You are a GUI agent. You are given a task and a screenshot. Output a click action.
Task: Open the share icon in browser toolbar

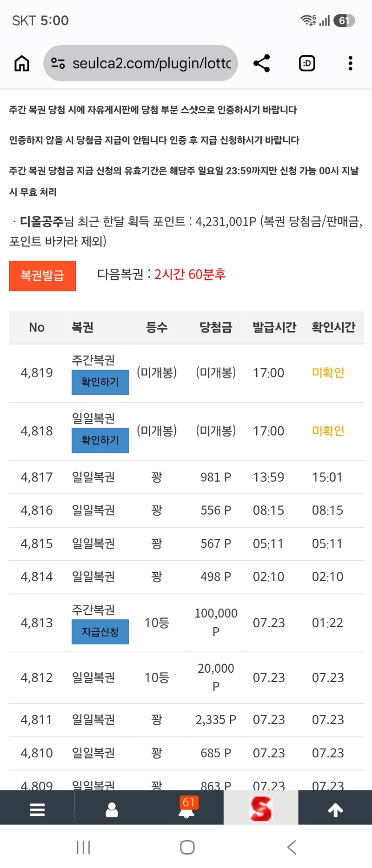[261, 63]
